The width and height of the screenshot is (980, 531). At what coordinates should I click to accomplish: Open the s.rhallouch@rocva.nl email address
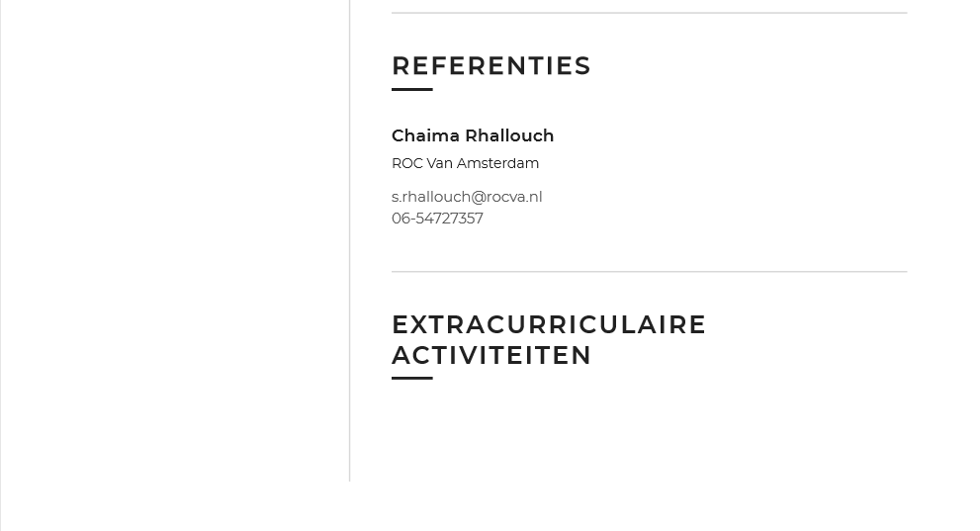467,197
